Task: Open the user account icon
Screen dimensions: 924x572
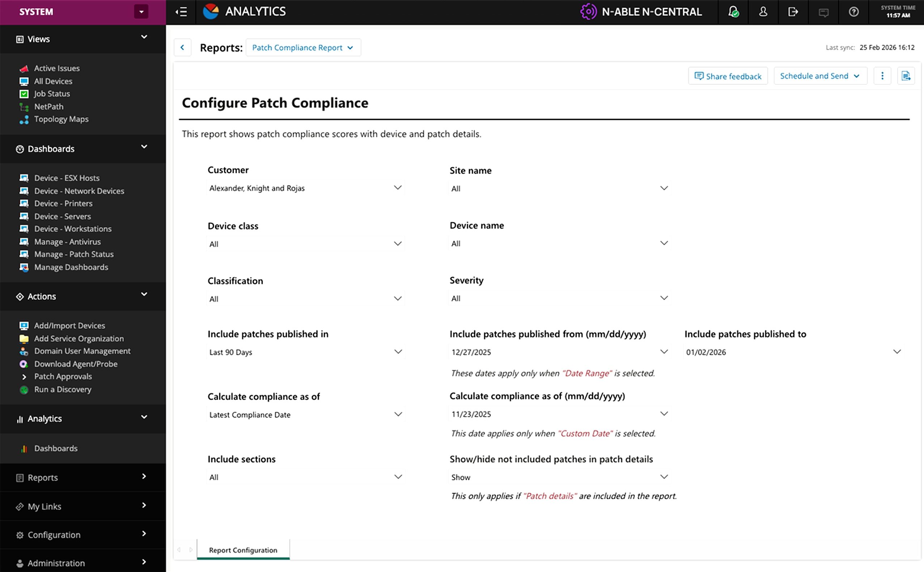Action: [763, 12]
